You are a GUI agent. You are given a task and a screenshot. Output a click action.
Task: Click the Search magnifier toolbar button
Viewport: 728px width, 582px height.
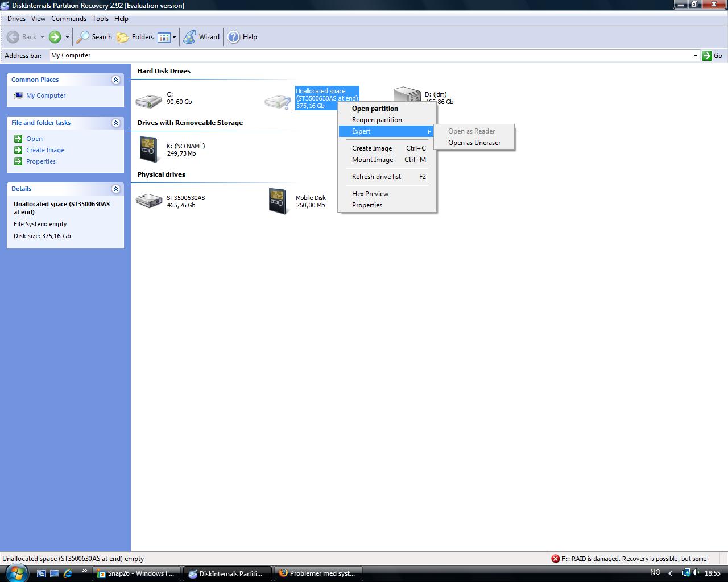(94, 37)
